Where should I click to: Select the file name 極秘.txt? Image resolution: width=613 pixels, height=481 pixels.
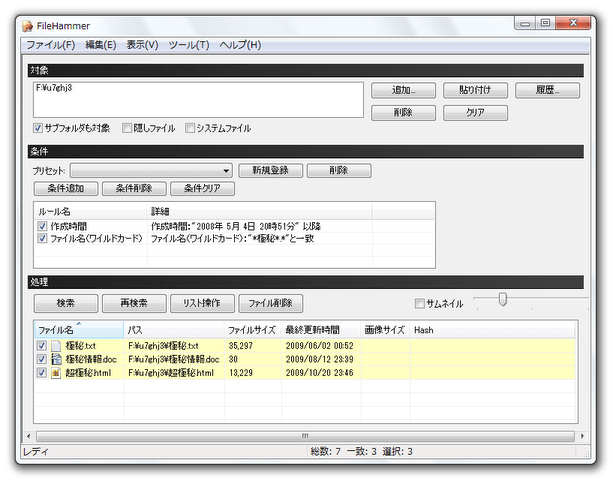pyautogui.click(x=81, y=346)
